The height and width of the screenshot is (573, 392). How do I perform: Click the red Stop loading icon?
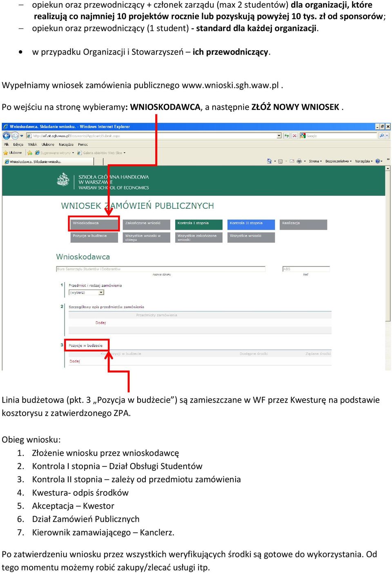[294, 136]
